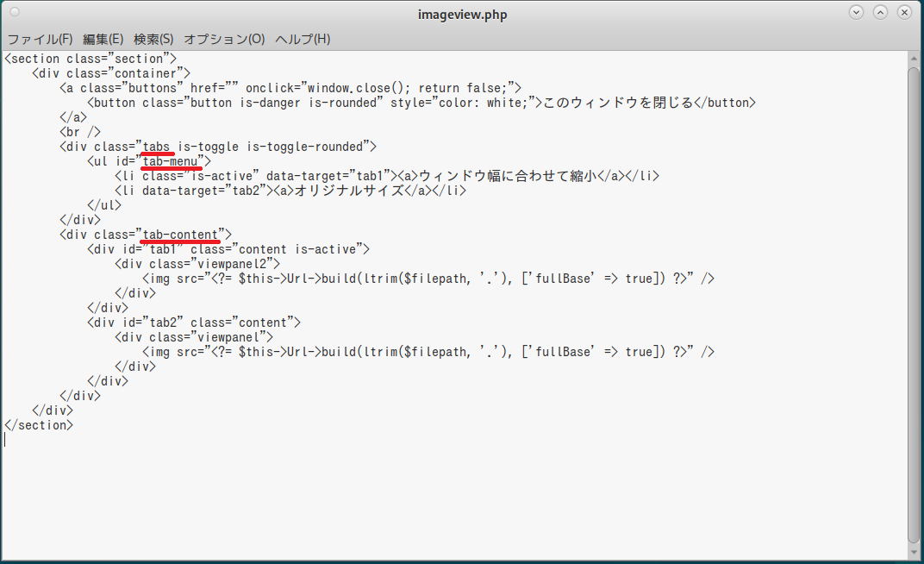
Task: Click the オリジナルサイズ text in the code
Action: pos(349,191)
